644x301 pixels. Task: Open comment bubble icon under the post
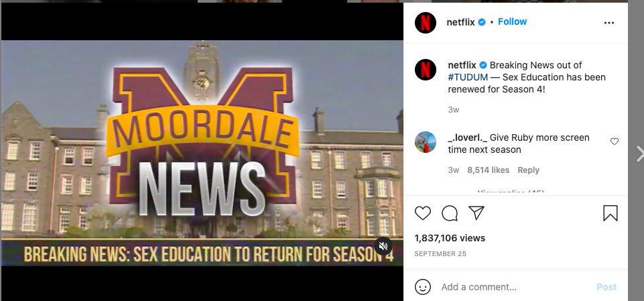(x=450, y=213)
